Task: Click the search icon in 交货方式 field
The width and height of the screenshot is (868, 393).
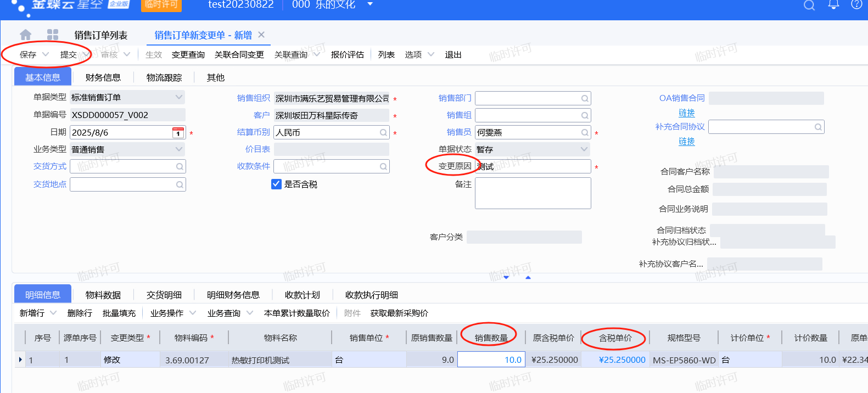Action: pyautogui.click(x=180, y=167)
